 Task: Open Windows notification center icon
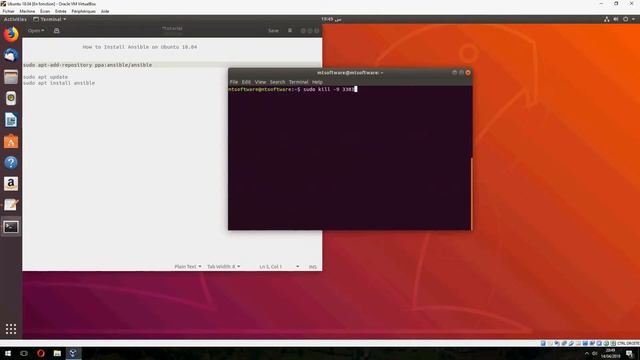(629, 353)
